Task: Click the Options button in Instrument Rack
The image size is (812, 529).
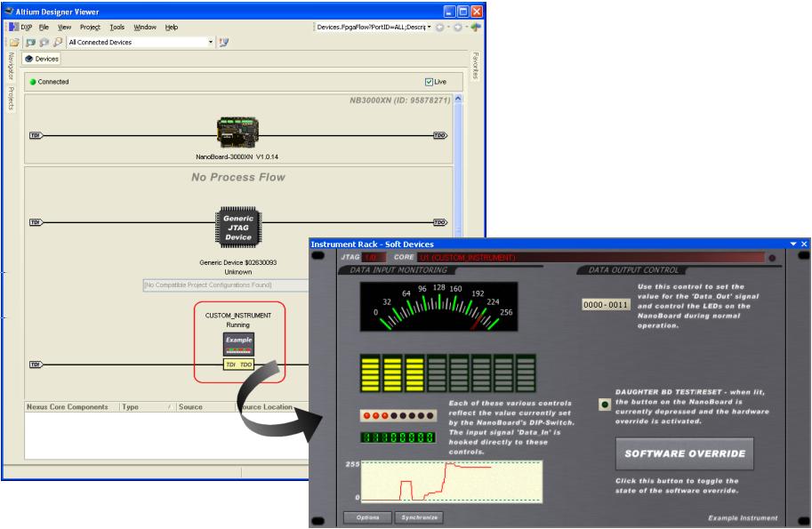Action: (x=367, y=517)
